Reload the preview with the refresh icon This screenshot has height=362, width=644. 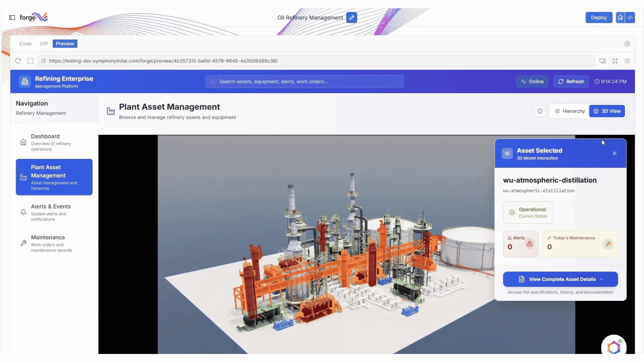(x=18, y=61)
